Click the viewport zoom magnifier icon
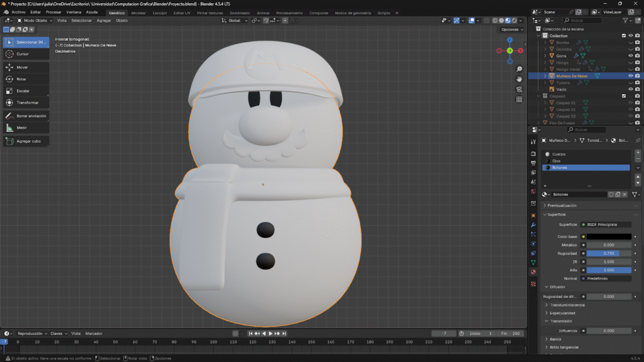Image resolution: width=644 pixels, height=362 pixels. [x=519, y=69]
